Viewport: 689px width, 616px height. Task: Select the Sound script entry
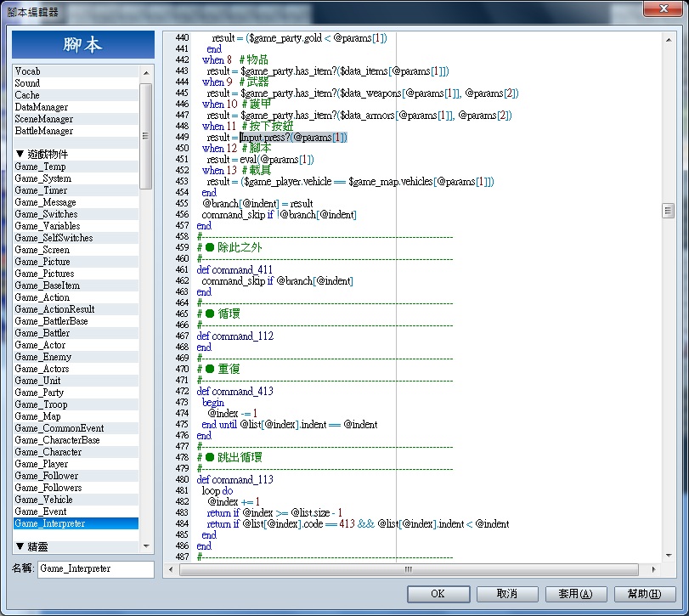pyautogui.click(x=76, y=83)
